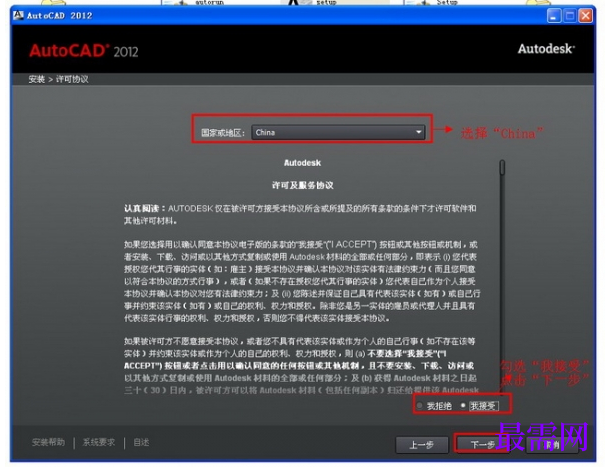Image resolution: width=607 pixels, height=468 pixels.
Task: Click the 安装 > 许可协议 breadcrumb text
Action: 58,79
